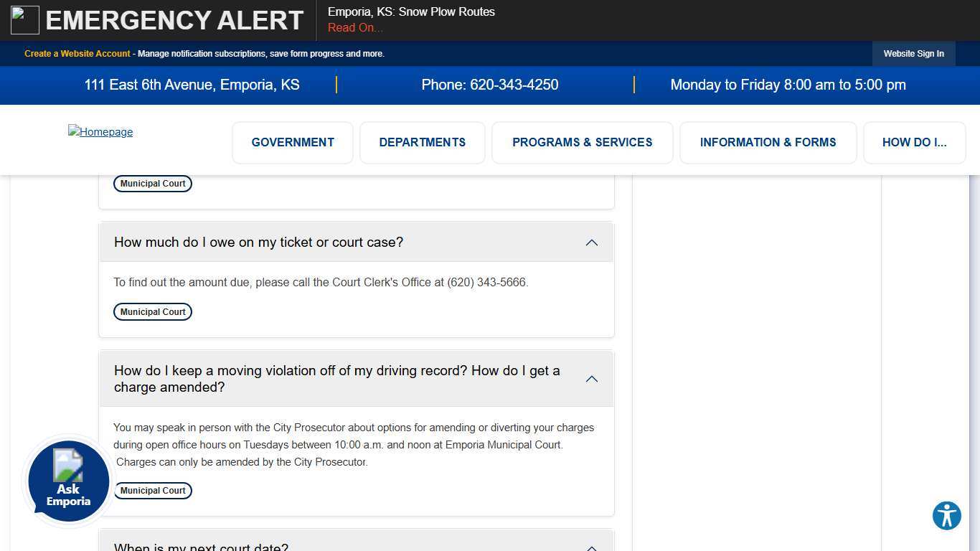Open the Departments menu
980x551 pixels.
tap(422, 142)
